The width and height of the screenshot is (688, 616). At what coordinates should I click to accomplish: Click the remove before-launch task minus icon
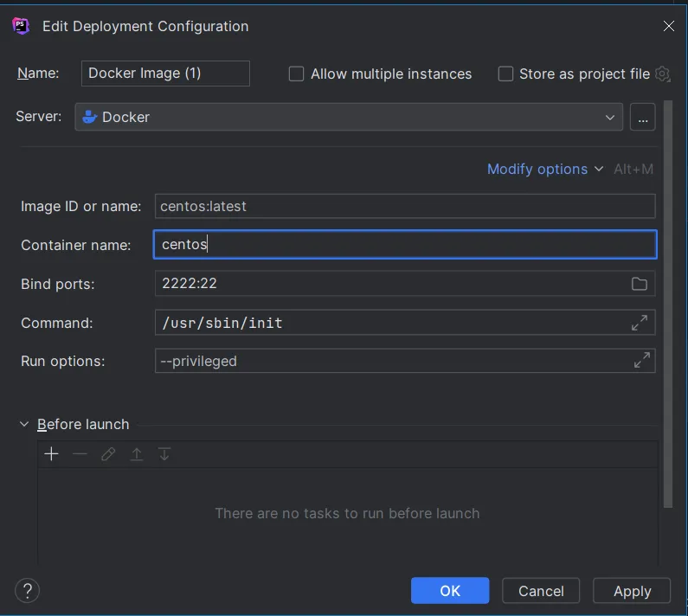click(x=80, y=454)
